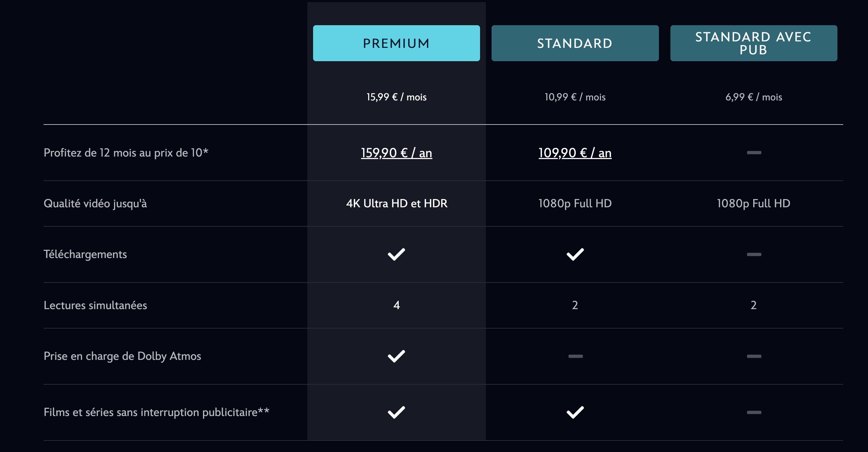Click the Dolby Atmos checkmark under Premium
868x452 pixels.
(x=396, y=356)
